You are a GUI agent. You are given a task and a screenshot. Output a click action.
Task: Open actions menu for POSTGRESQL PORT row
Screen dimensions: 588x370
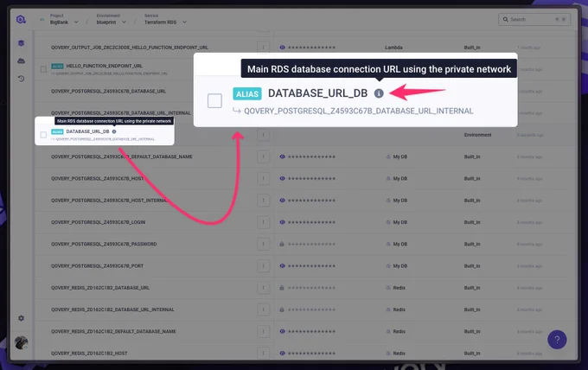coord(263,265)
